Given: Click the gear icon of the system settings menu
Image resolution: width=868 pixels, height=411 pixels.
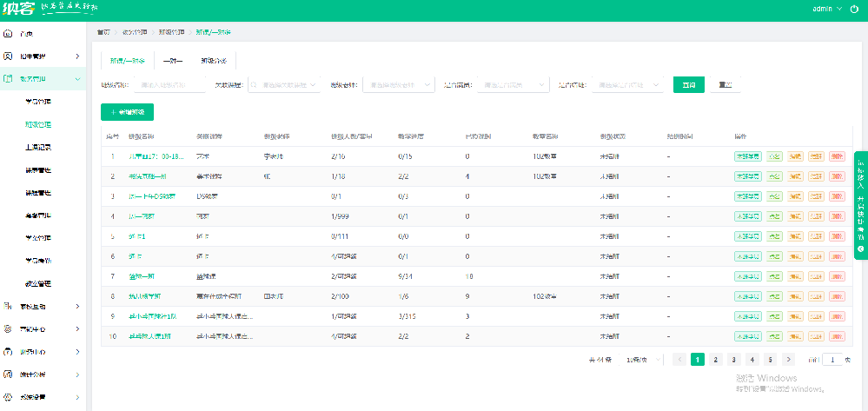Looking at the screenshot, I should 8,397.
